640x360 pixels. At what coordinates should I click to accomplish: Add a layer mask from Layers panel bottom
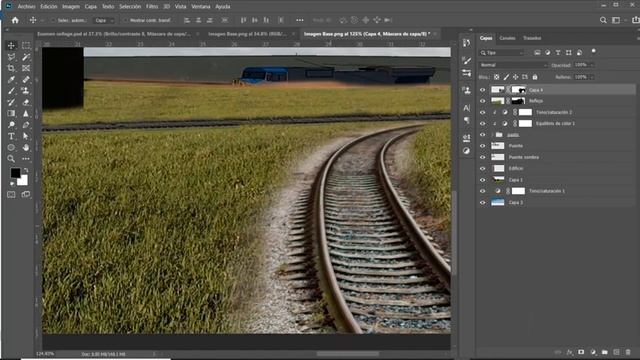click(x=581, y=352)
